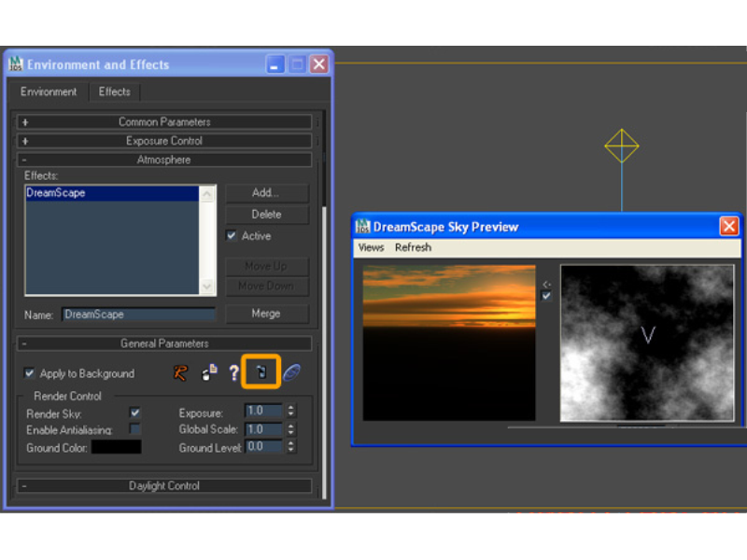Viewport: 747px width, 560px height.
Task: Close the Environment and Effects window
Action: 318,64
